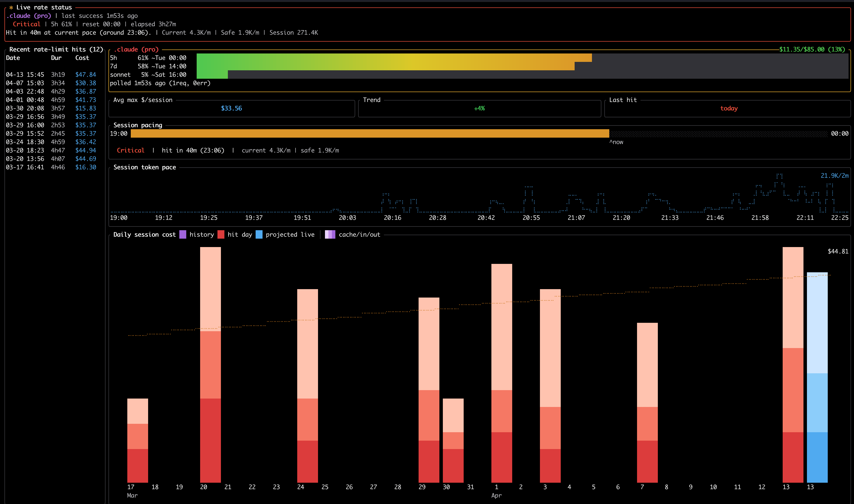
Task: Click the red hit day legend swatch
Action: point(221,235)
